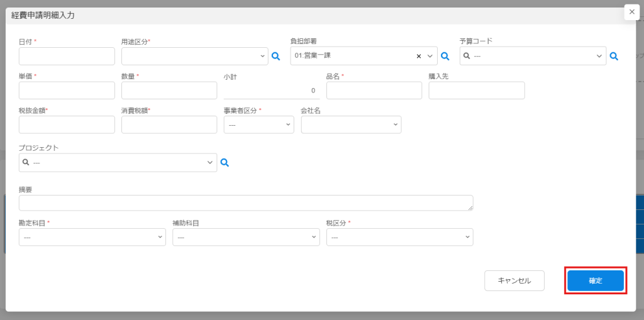Click inside the 摘要 text area
Screen dimensions: 644x320
point(246,203)
